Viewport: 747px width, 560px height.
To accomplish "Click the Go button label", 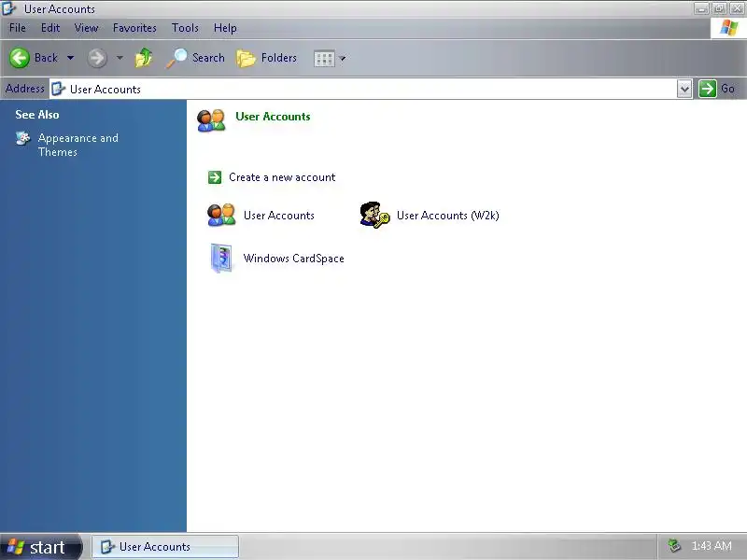I will [727, 89].
